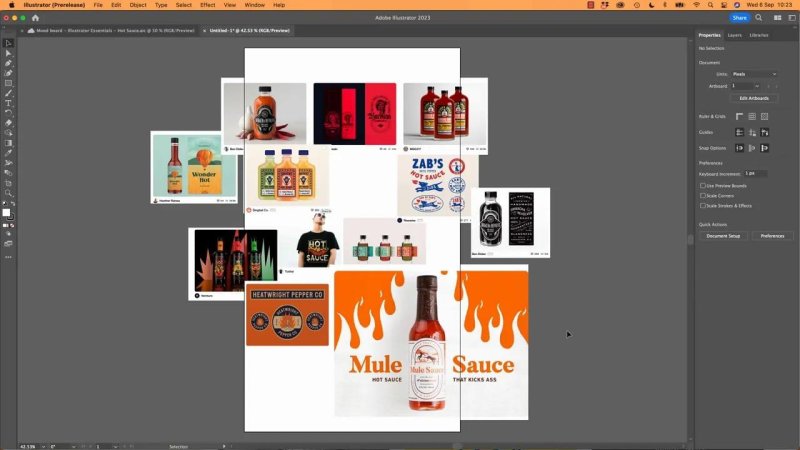Open the Arrange Documents icon
The image size is (800, 450).
[778, 18]
